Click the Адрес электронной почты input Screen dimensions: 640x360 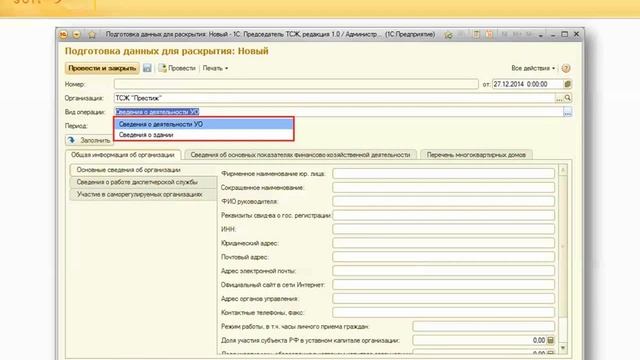(x=444, y=271)
